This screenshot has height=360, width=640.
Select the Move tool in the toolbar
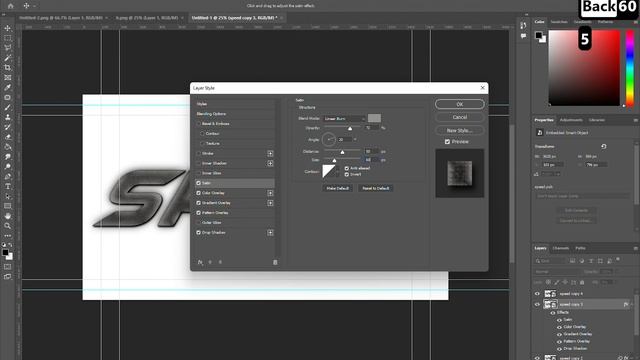[x=7, y=28]
